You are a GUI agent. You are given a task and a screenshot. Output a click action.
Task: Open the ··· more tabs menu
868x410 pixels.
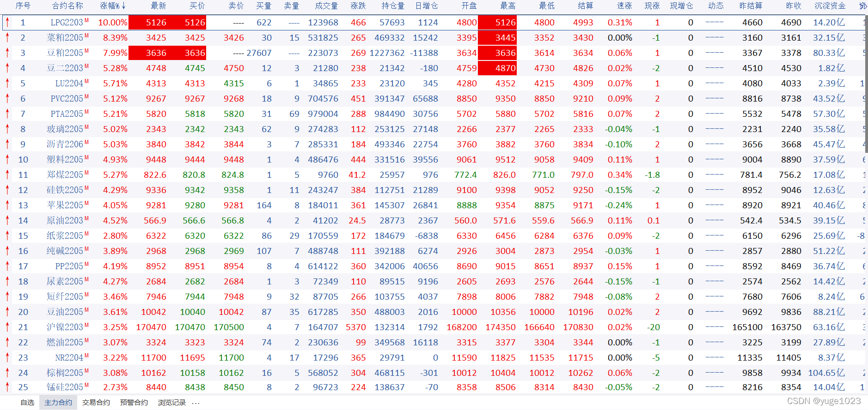(x=196, y=403)
